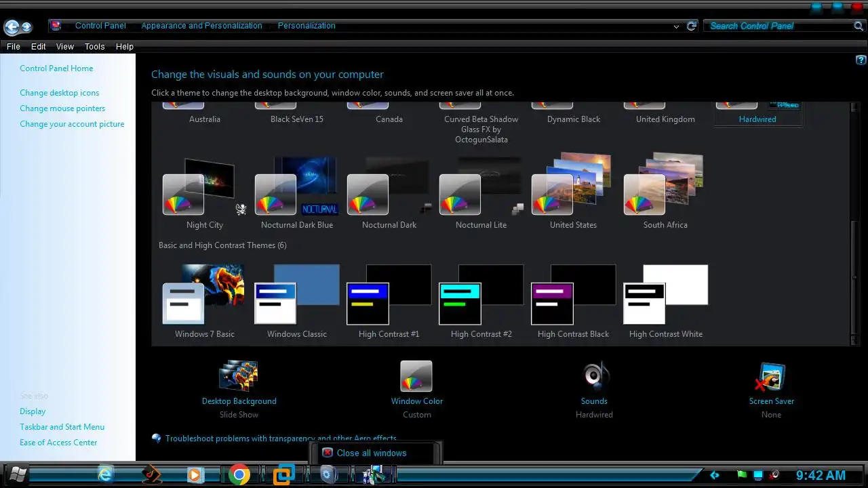The height and width of the screenshot is (488, 868).
Task: Go back with the Back arrow button
Action: (x=12, y=27)
